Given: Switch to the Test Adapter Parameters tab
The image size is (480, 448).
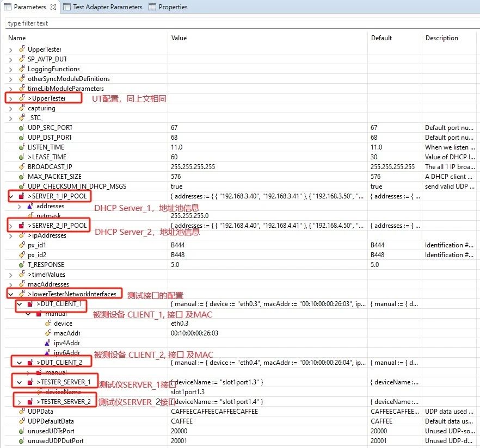Looking at the screenshot, I should tap(103, 7).
